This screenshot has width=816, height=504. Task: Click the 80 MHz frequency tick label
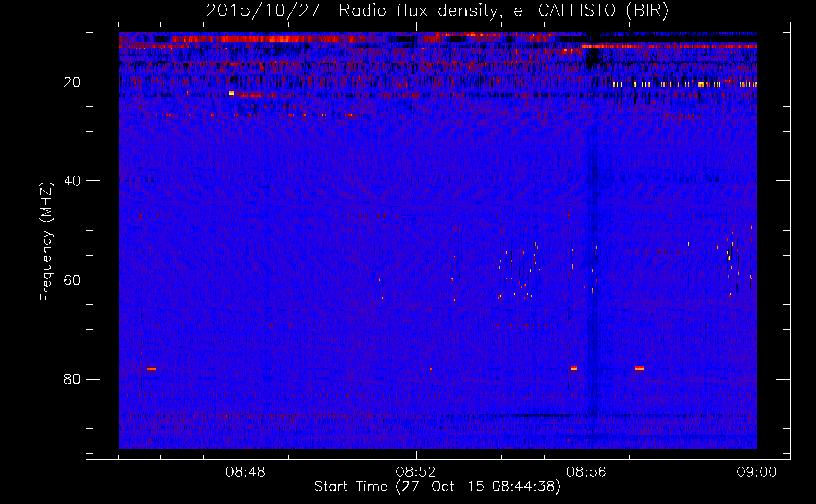pyautogui.click(x=72, y=379)
